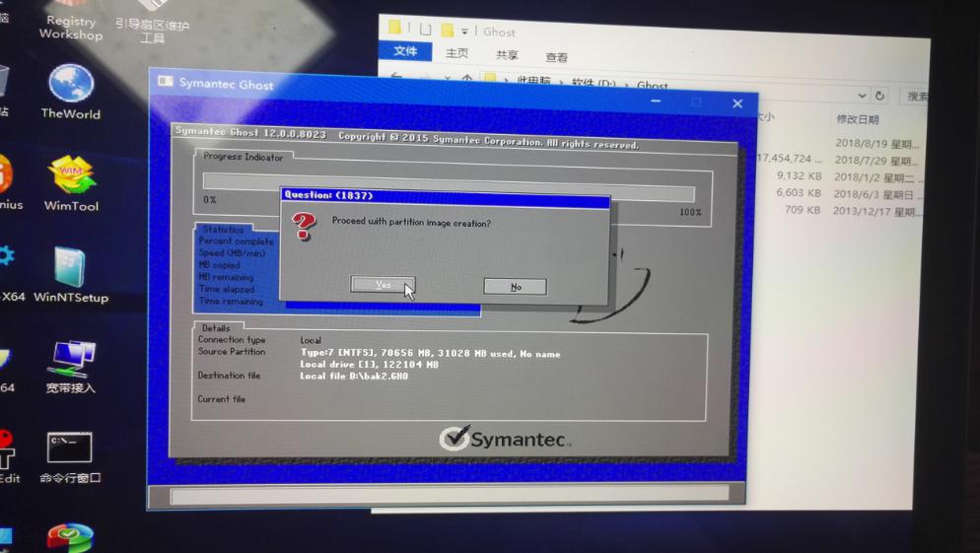This screenshot has height=553, width=980.
Task: Click the Symantec Ghost title bar icon
Action: (165, 81)
